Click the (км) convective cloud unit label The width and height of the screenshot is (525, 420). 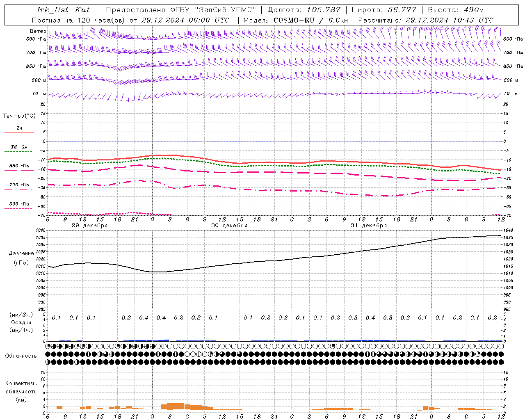pyautogui.click(x=21, y=399)
